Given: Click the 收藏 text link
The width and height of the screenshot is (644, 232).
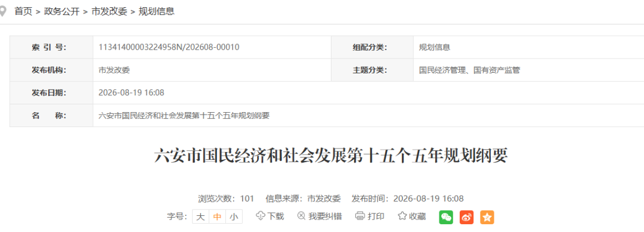Looking at the screenshot, I should click(x=417, y=216).
